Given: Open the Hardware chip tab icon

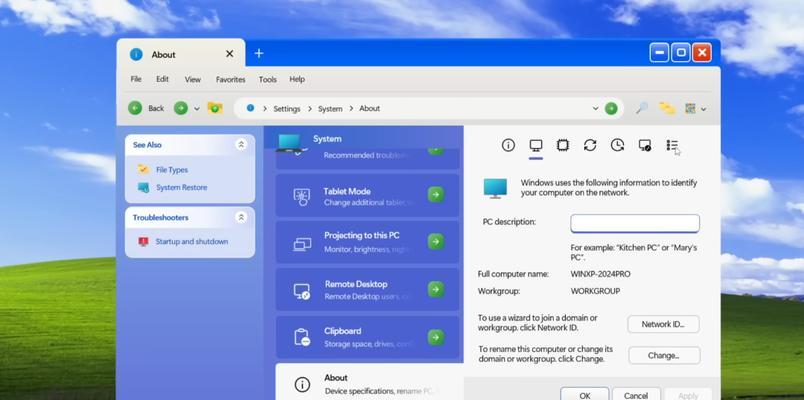Looking at the screenshot, I should click(562, 145).
